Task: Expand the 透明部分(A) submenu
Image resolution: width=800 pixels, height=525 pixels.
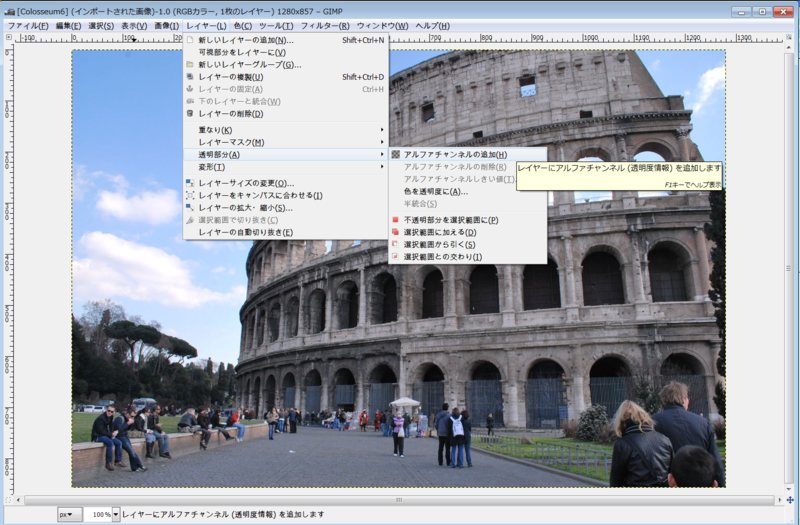Action: 286,154
